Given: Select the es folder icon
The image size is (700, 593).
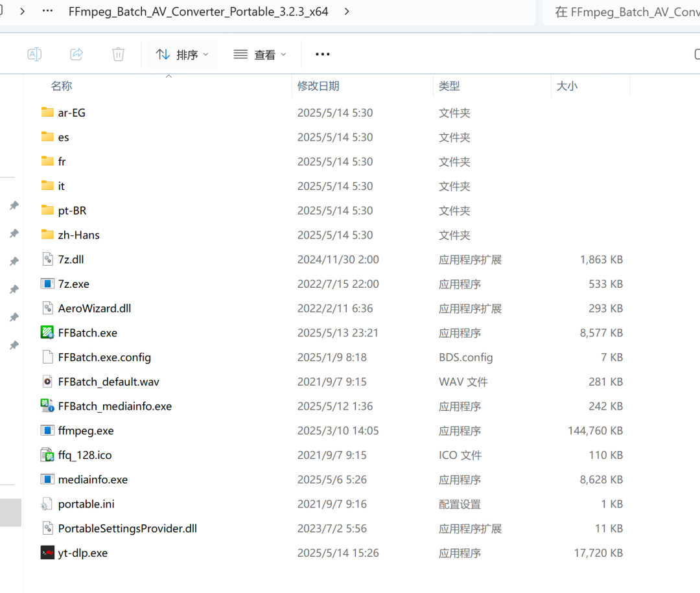Looking at the screenshot, I should (47, 137).
